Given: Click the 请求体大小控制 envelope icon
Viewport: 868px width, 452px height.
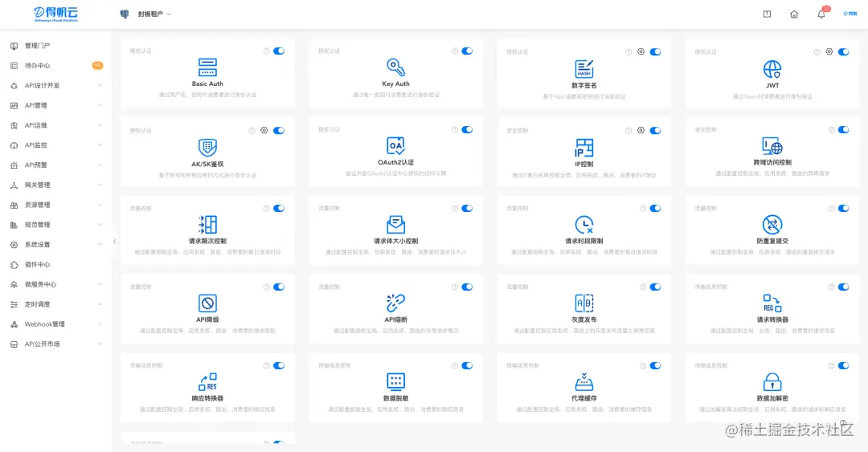Looking at the screenshot, I should pos(395,225).
